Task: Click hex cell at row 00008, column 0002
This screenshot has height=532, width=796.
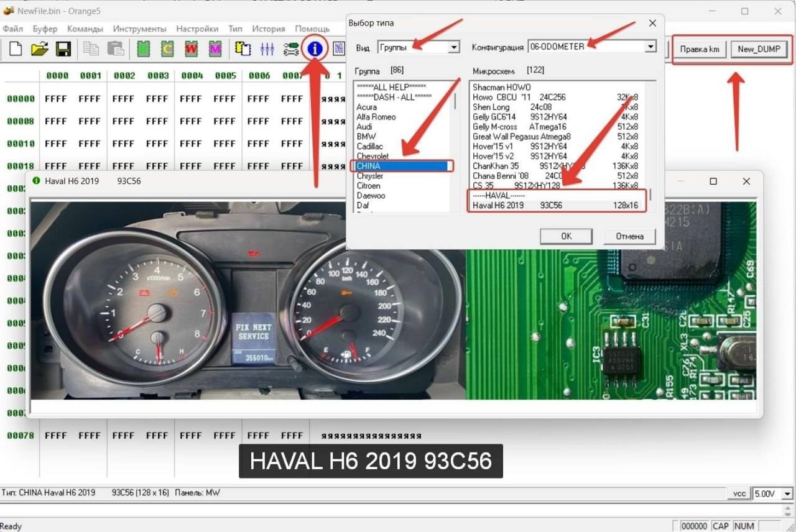Action: [123, 121]
